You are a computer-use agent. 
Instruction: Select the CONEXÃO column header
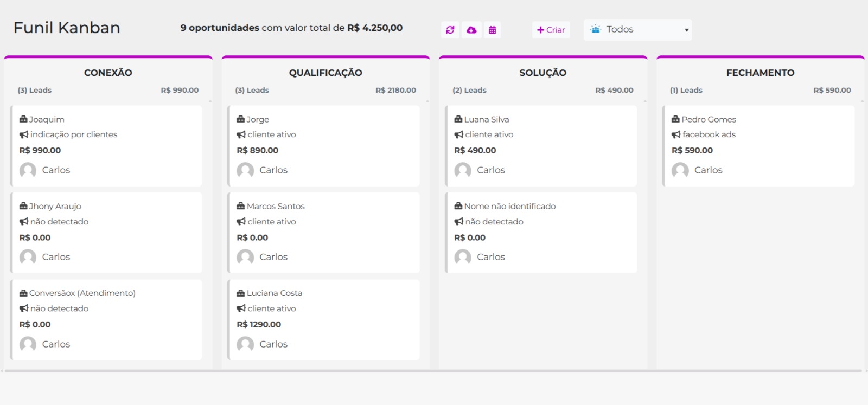pyautogui.click(x=108, y=73)
